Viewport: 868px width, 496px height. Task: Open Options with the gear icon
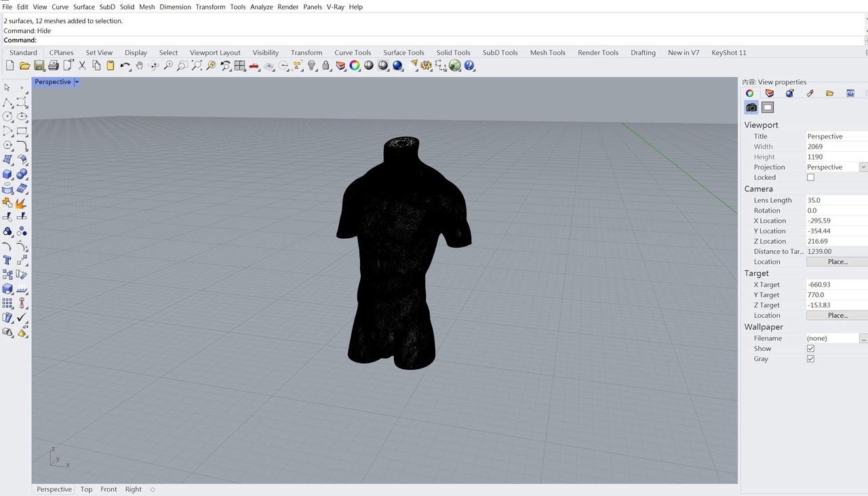pos(426,66)
